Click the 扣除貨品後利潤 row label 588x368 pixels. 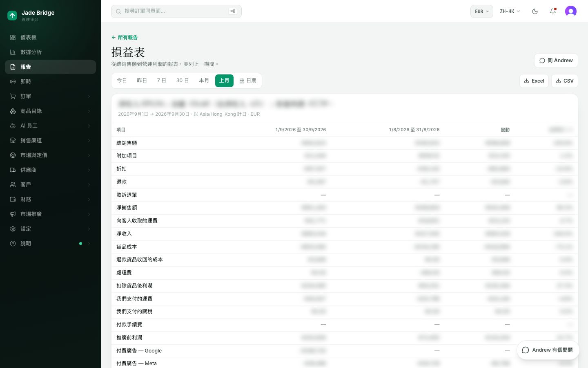pyautogui.click(x=134, y=286)
